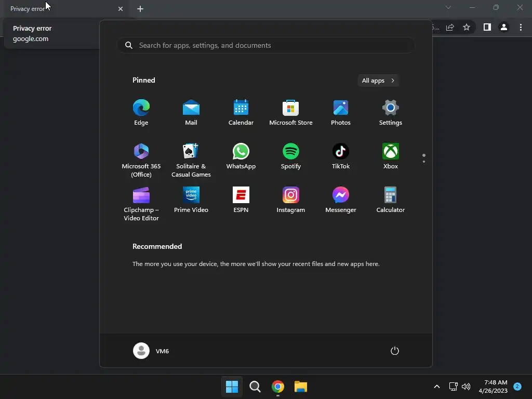The width and height of the screenshot is (532, 399).
Task: Open the Edge pinned app
Action: [x=141, y=112]
